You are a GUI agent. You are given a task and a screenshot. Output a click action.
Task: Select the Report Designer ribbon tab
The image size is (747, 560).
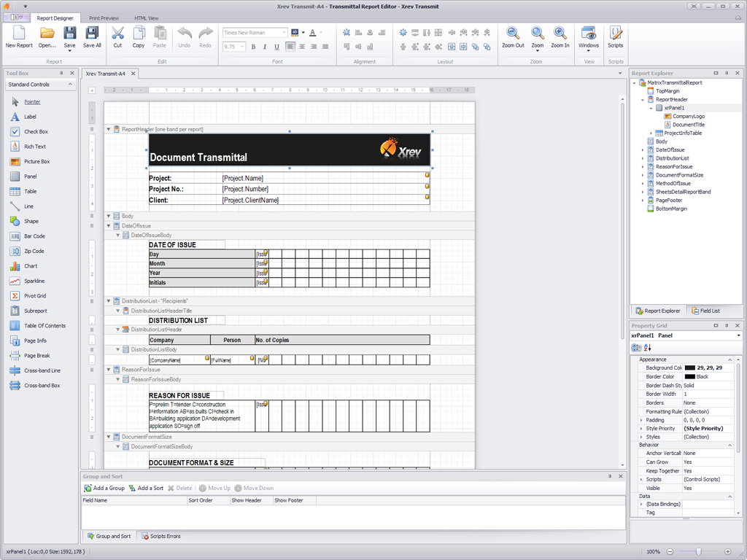(x=55, y=18)
